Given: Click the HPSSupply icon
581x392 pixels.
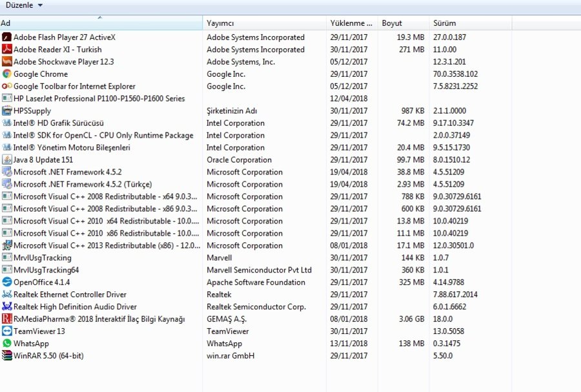Looking at the screenshot, I should tap(6, 110).
